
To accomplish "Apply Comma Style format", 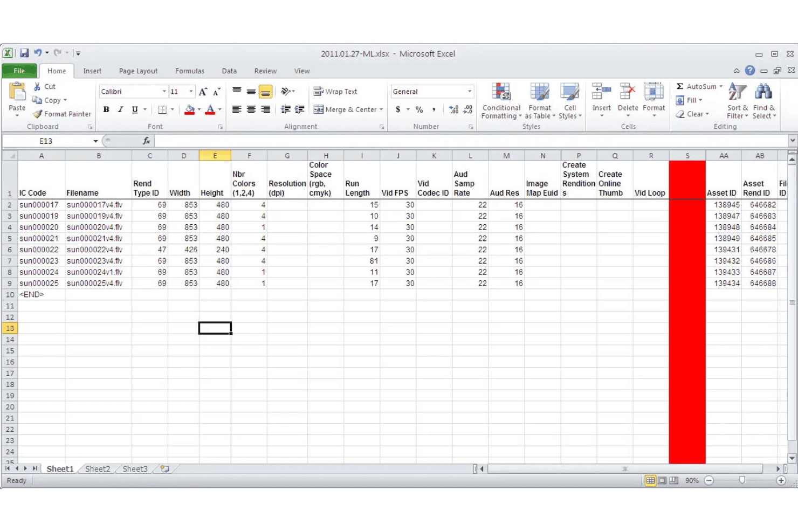I will (434, 109).
